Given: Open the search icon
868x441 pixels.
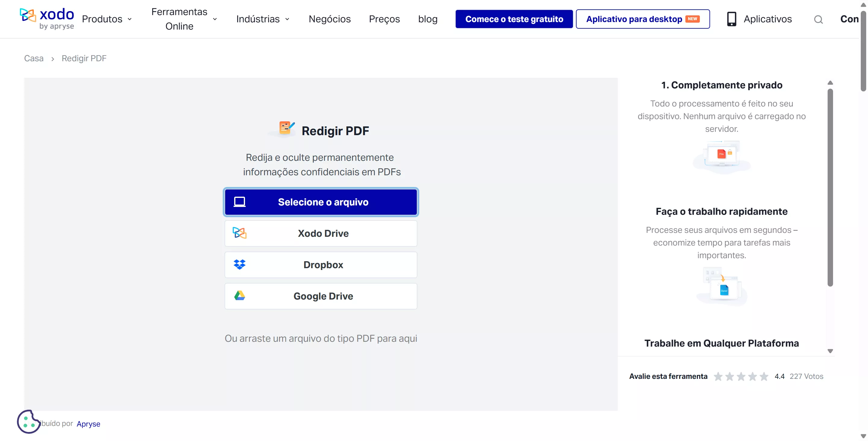Looking at the screenshot, I should click(x=819, y=19).
